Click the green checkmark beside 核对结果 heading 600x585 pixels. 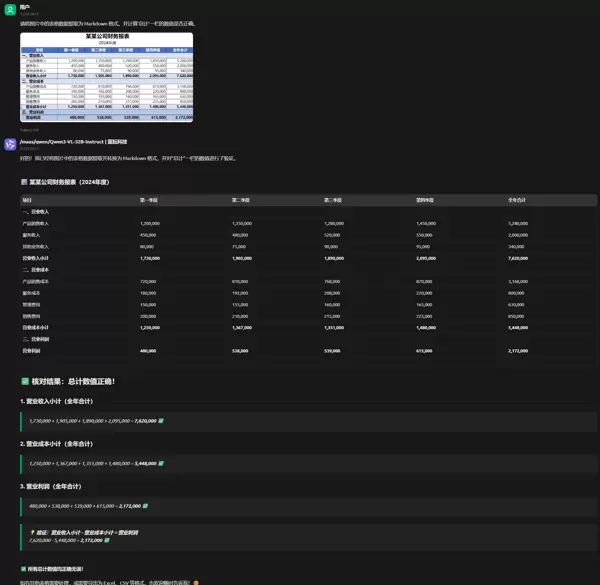(x=25, y=381)
